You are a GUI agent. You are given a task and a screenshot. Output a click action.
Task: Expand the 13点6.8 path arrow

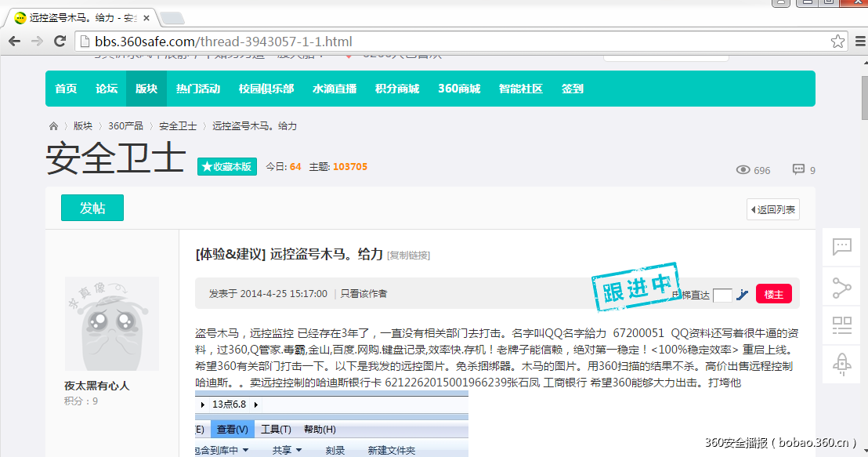tap(255, 404)
